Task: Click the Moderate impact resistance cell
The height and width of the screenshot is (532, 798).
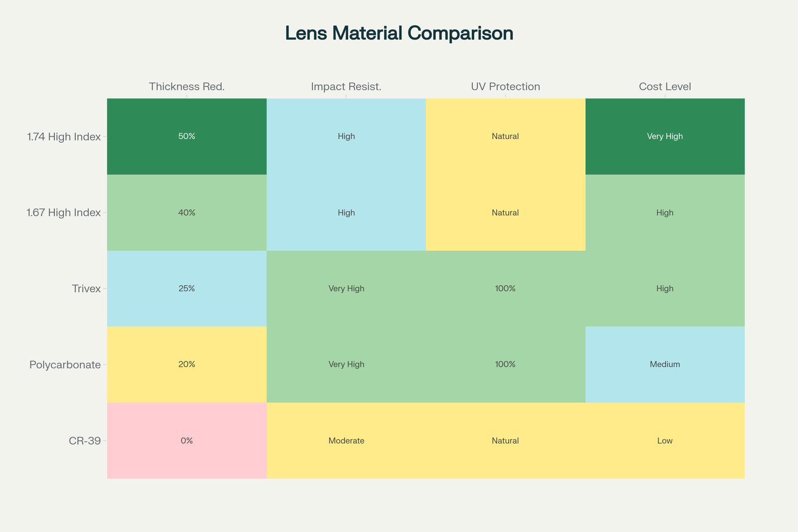Action: [346, 440]
